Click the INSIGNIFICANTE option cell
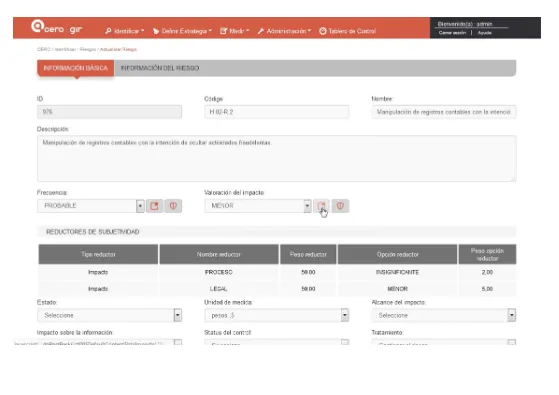The width and height of the screenshot is (559, 395). coord(398,272)
